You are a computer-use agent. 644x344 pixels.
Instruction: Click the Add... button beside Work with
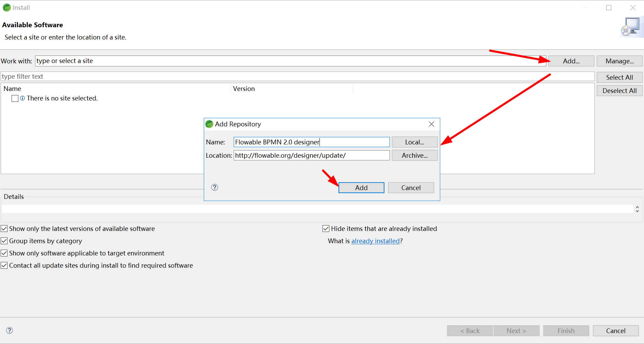click(571, 61)
